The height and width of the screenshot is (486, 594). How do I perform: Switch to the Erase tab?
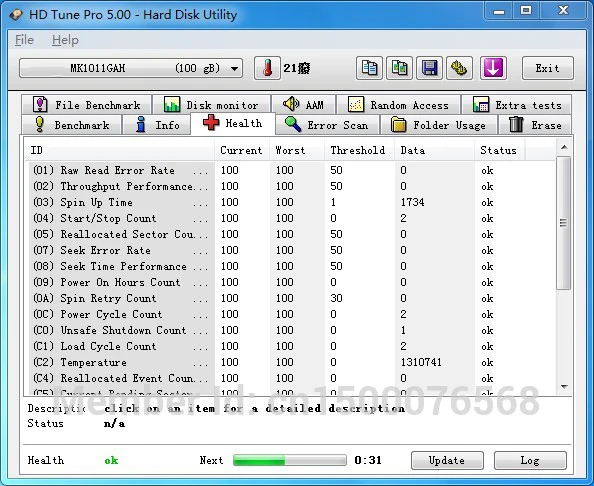(535, 125)
